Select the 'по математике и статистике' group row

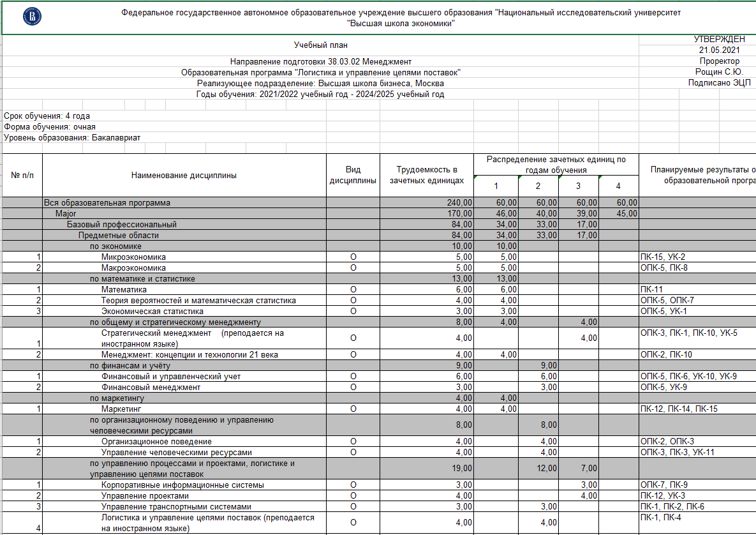(142, 278)
